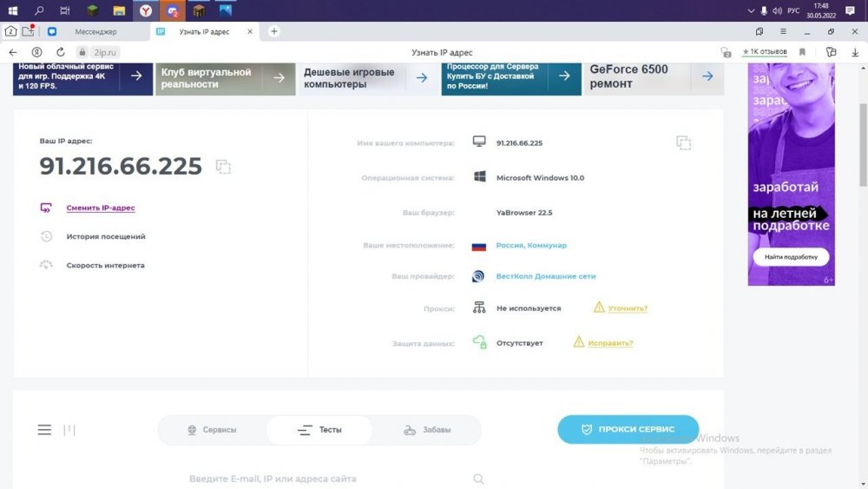Click the volume icon in system tray
This screenshot has width=868, height=489.
pos(777,10)
